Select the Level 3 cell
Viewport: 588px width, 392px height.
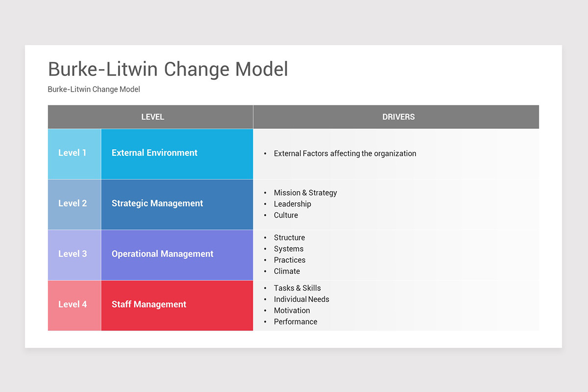[x=74, y=255]
